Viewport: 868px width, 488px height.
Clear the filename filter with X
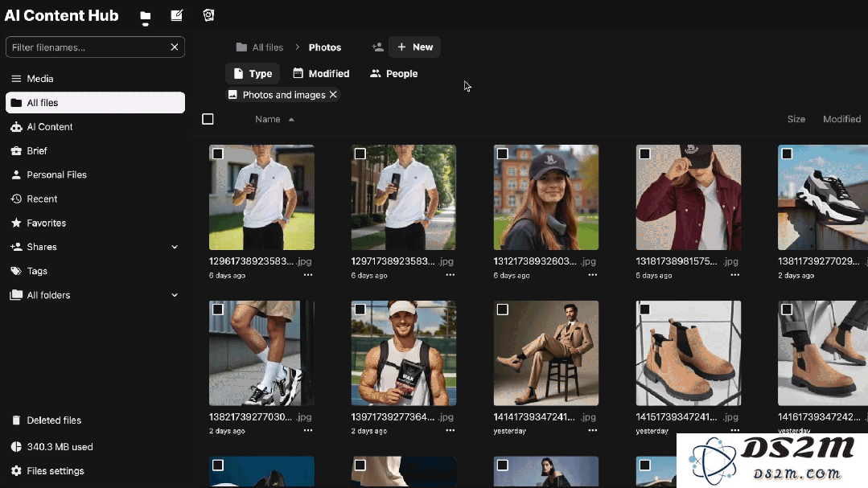pos(175,47)
